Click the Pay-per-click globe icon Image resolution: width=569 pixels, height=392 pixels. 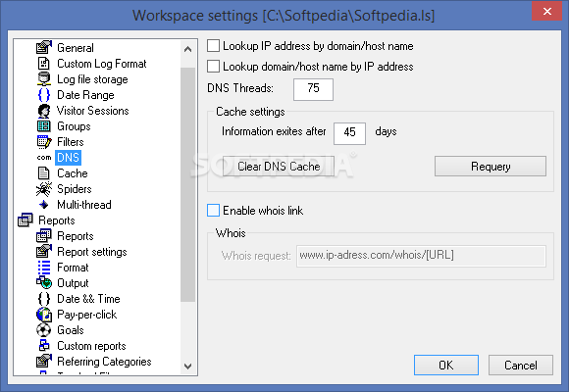(x=44, y=315)
